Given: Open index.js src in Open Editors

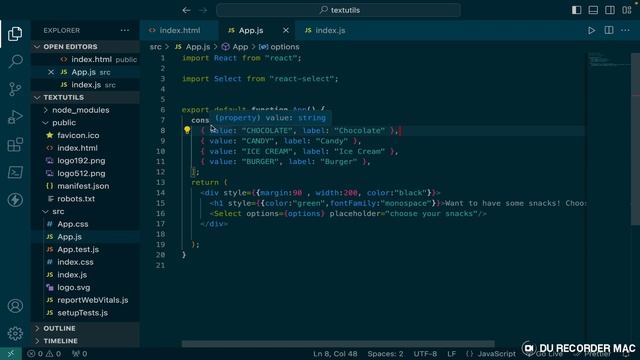Looking at the screenshot, I should [85, 85].
